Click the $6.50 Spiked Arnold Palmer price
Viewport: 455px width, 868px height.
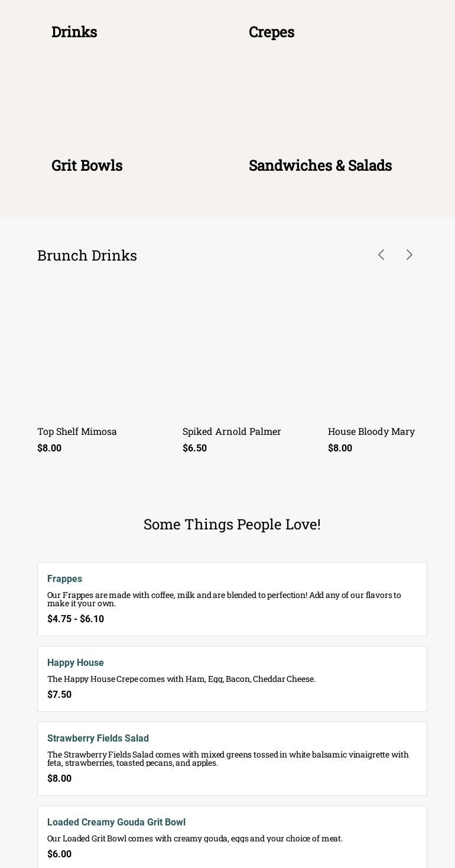(194, 448)
